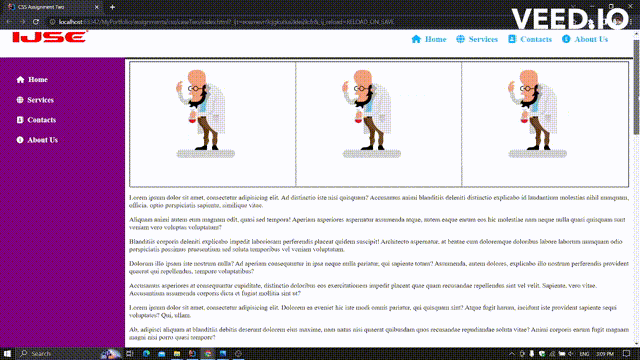
Task: Launch Microsoft Edge from taskbar
Action: [x=146, y=353]
